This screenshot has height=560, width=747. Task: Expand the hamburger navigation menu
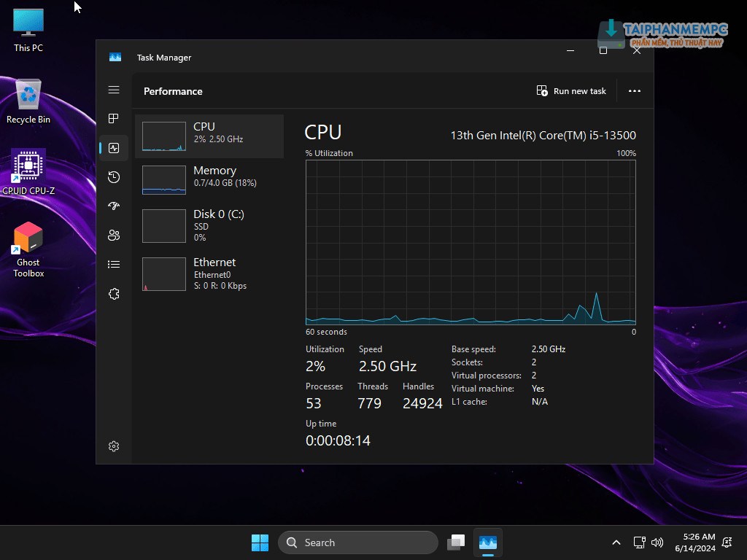114,90
